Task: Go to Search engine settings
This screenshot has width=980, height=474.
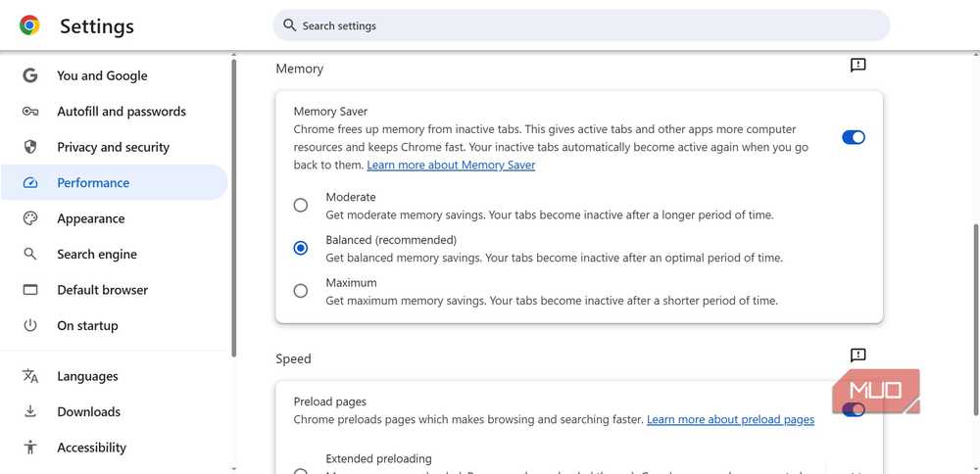Action: coord(115,255)
